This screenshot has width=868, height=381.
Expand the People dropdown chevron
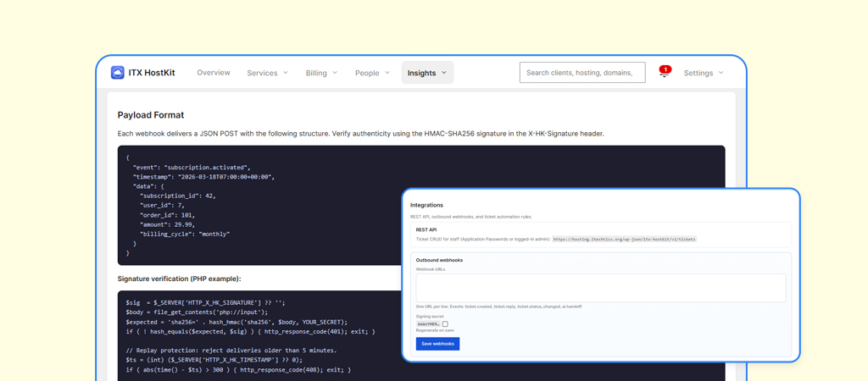click(387, 73)
